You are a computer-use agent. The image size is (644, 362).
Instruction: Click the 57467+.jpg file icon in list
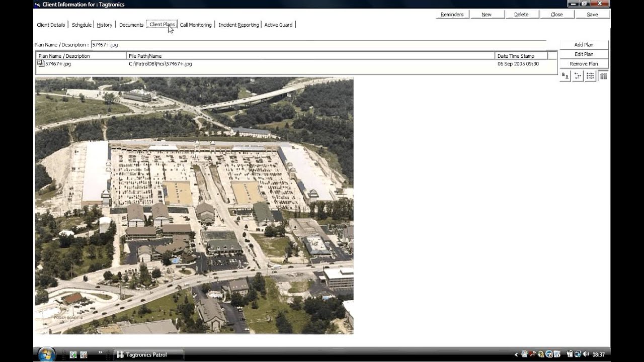[41, 64]
